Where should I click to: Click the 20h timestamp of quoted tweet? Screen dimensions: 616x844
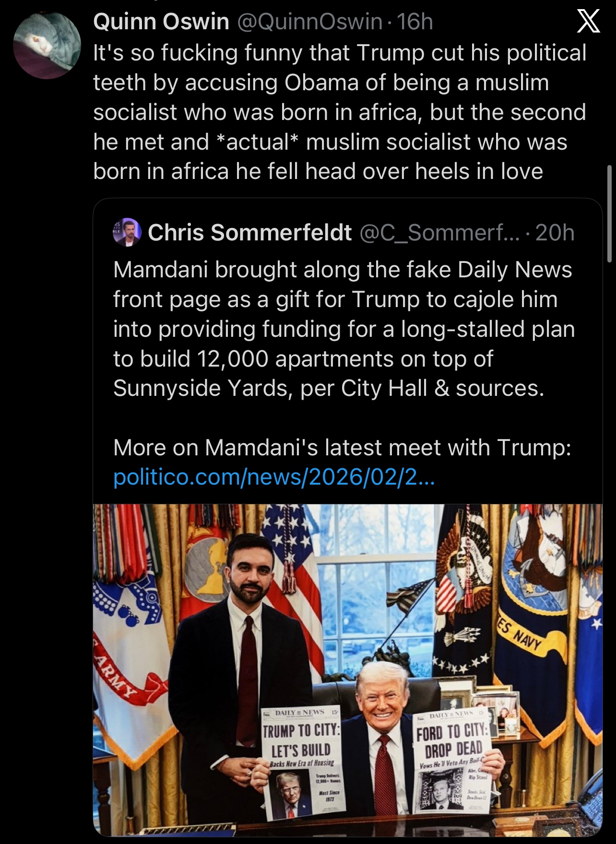click(555, 233)
